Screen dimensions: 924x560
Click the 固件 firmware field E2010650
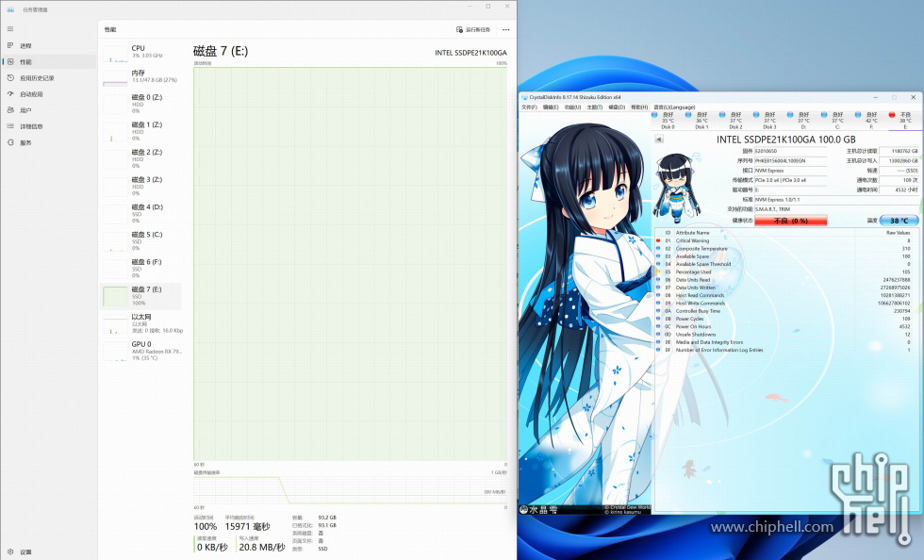click(790, 151)
